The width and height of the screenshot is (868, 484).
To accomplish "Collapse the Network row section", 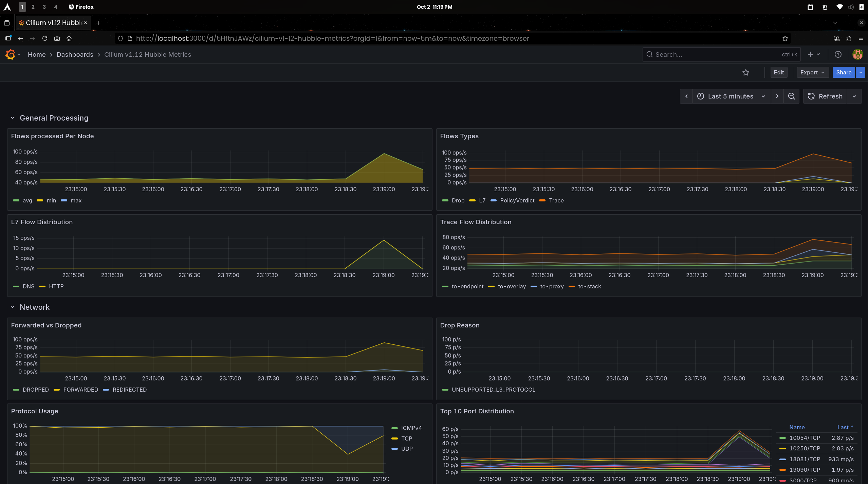I will pyautogui.click(x=13, y=307).
